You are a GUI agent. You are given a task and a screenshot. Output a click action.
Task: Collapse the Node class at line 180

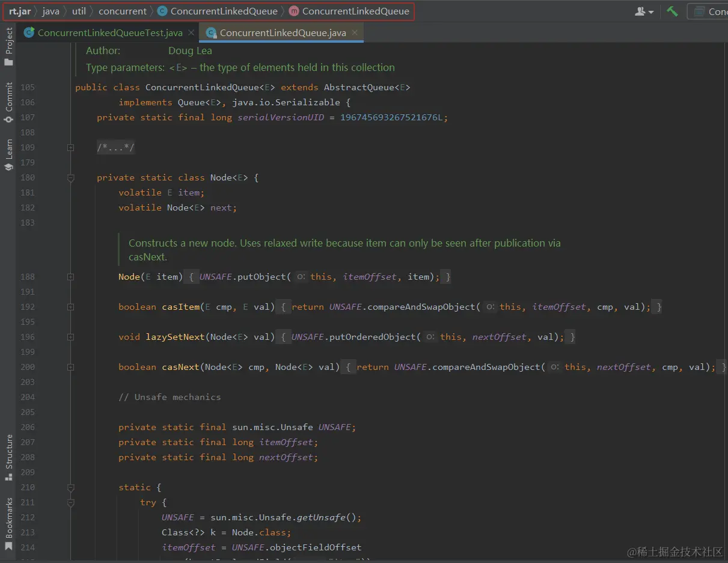click(x=71, y=177)
